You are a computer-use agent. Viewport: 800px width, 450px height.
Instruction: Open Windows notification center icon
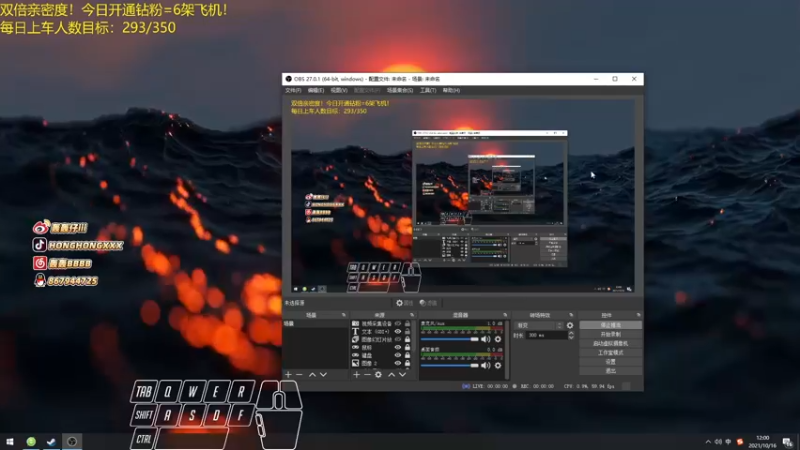788,442
